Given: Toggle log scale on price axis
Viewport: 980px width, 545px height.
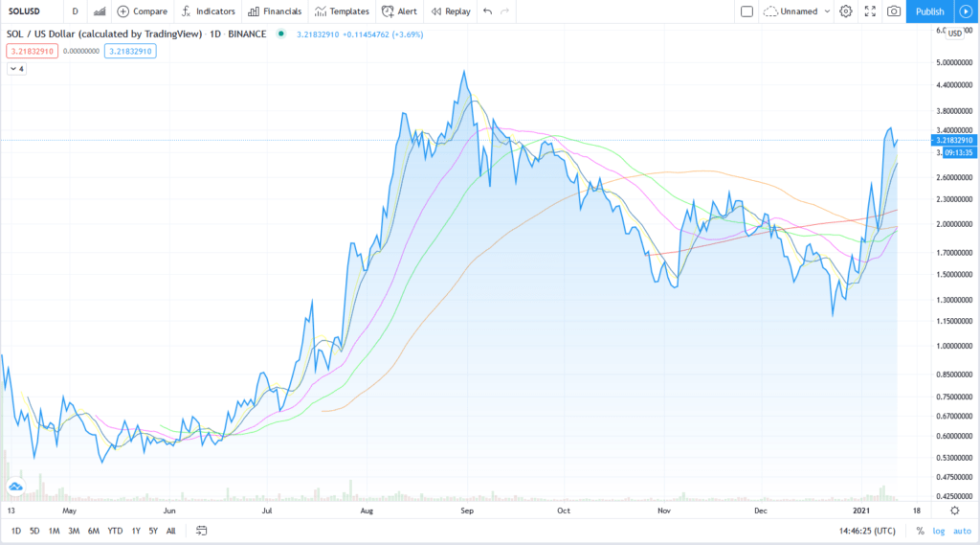Looking at the screenshot, I should pyautogui.click(x=939, y=530).
